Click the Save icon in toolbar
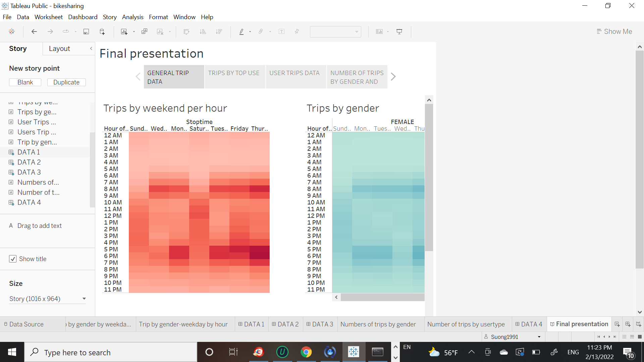The height and width of the screenshot is (362, 644). (x=86, y=32)
